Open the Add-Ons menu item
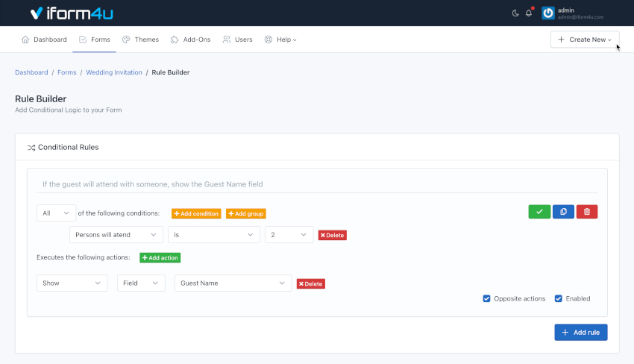The height and width of the screenshot is (364, 634). pyautogui.click(x=191, y=40)
